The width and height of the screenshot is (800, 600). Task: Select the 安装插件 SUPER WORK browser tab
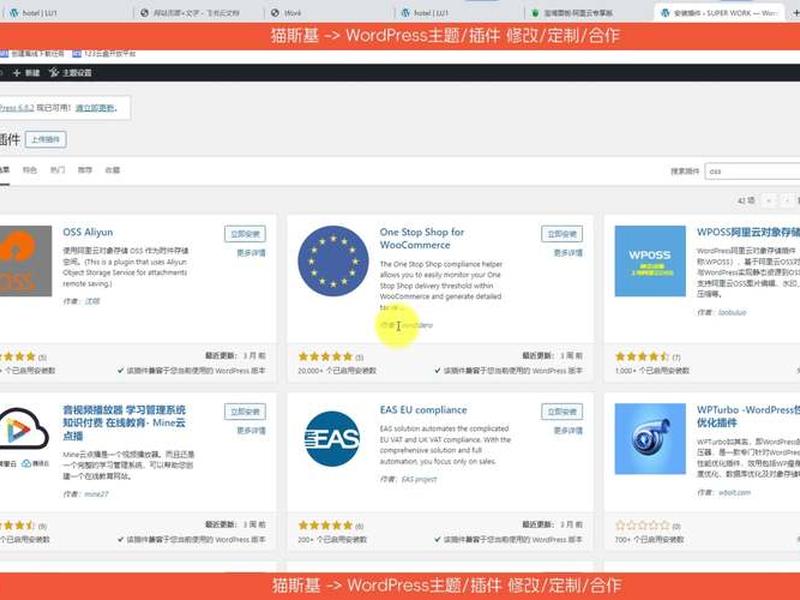pos(719,13)
